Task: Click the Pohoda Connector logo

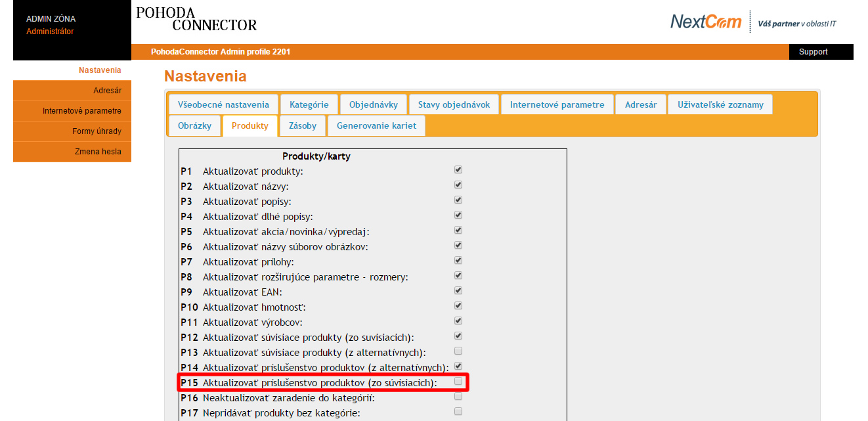Action: (196, 19)
